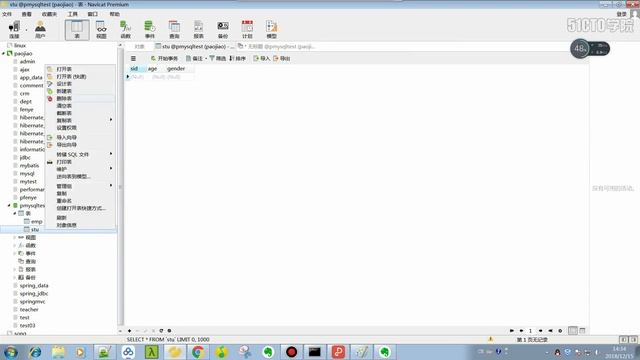
Task: Open the User (用户) toolbar icon
Action: (x=40, y=30)
